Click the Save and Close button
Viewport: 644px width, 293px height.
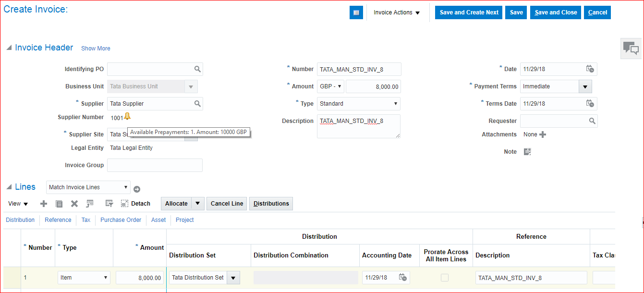tap(556, 12)
